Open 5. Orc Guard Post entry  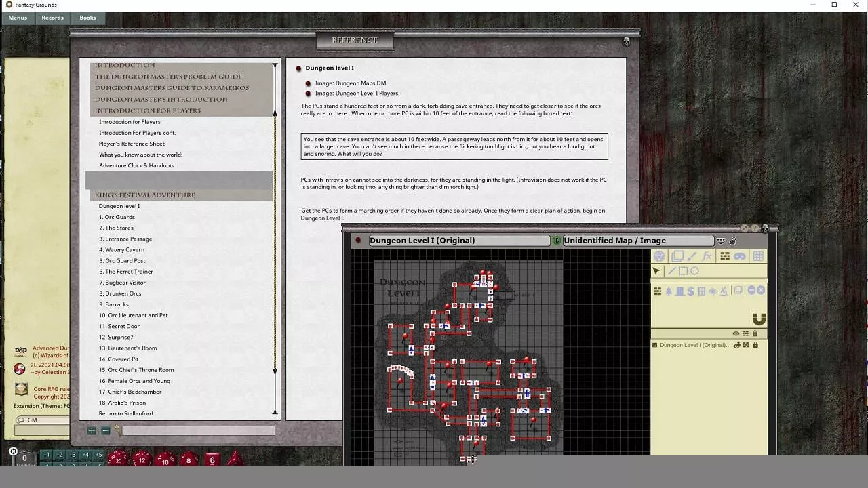pyautogui.click(x=122, y=260)
